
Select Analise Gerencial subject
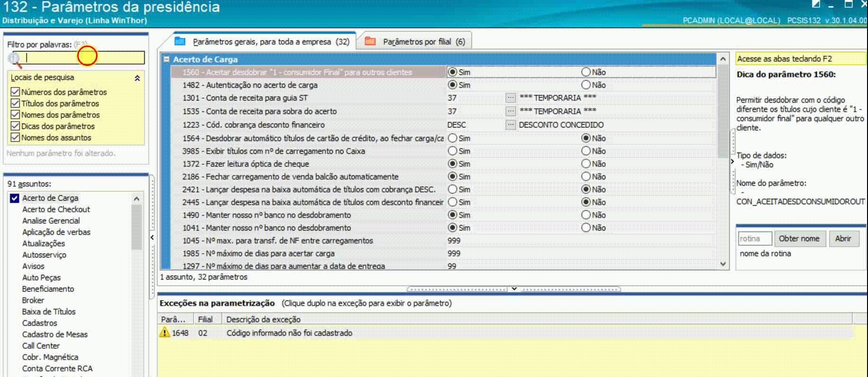(x=51, y=221)
